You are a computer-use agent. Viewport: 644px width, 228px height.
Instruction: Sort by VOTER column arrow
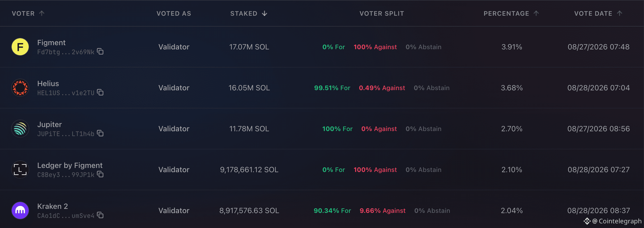pos(42,13)
